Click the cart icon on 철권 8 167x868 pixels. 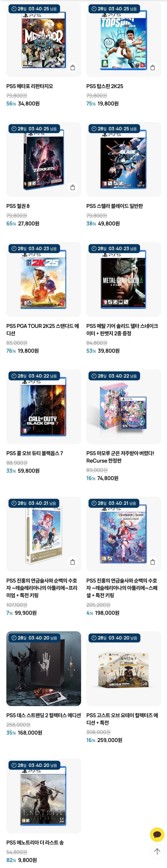click(x=73, y=187)
